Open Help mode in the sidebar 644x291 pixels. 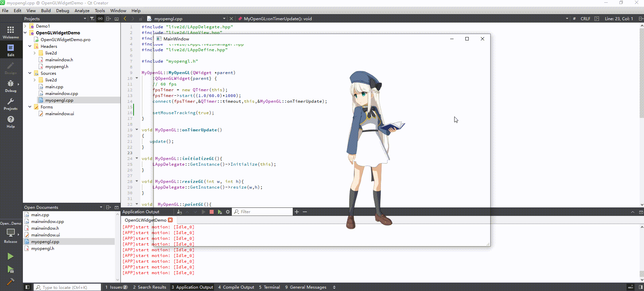coord(11,122)
